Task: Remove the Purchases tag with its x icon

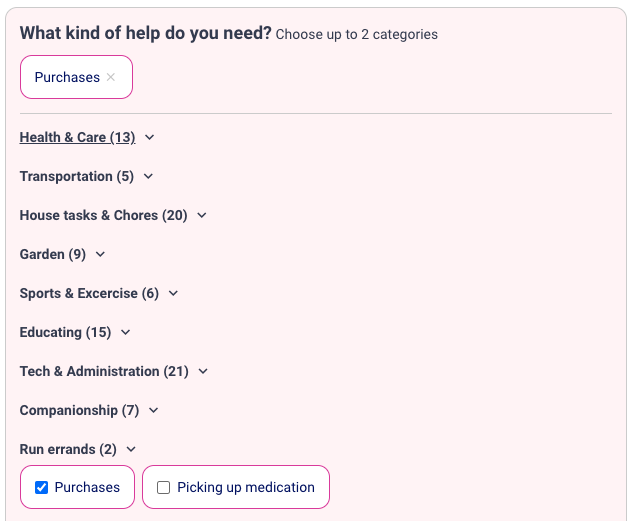Action: pyautogui.click(x=111, y=77)
